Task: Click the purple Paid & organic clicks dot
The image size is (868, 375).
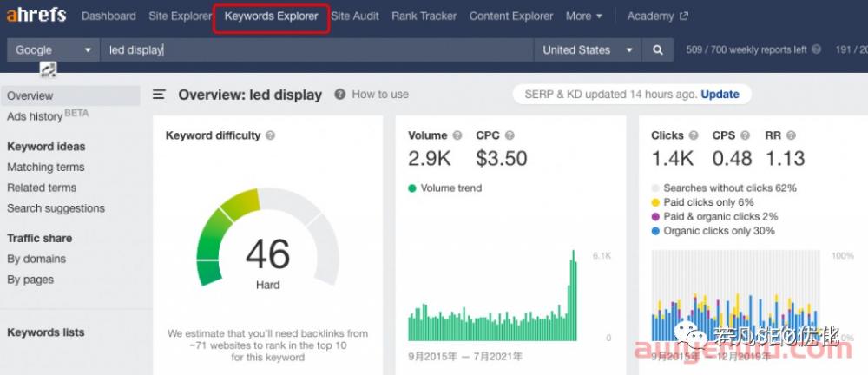Action: (656, 217)
